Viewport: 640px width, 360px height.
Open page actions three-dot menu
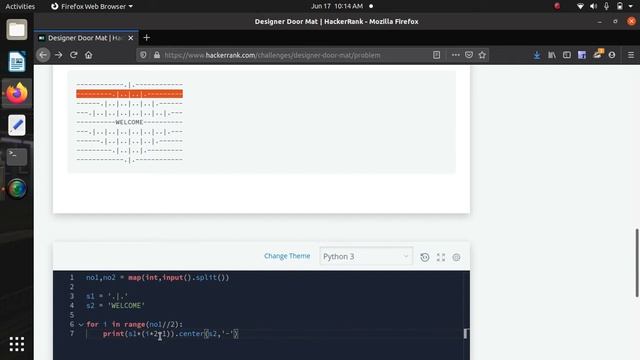pyautogui.click(x=456, y=55)
